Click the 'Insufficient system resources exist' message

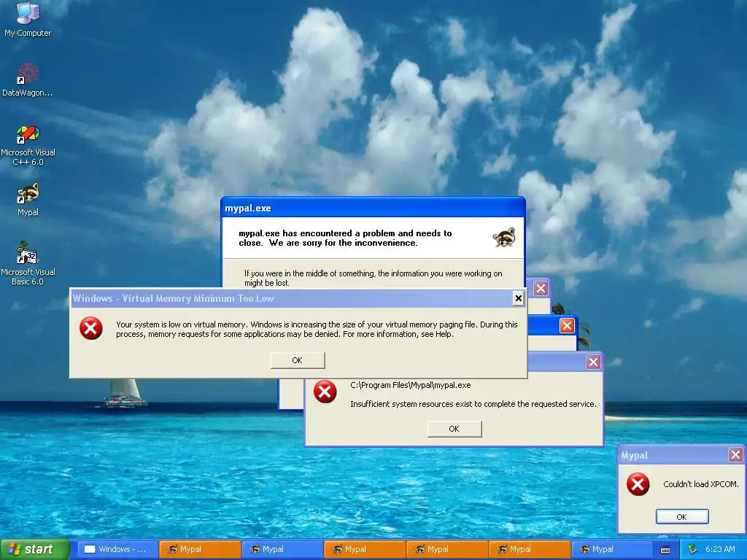(x=473, y=404)
